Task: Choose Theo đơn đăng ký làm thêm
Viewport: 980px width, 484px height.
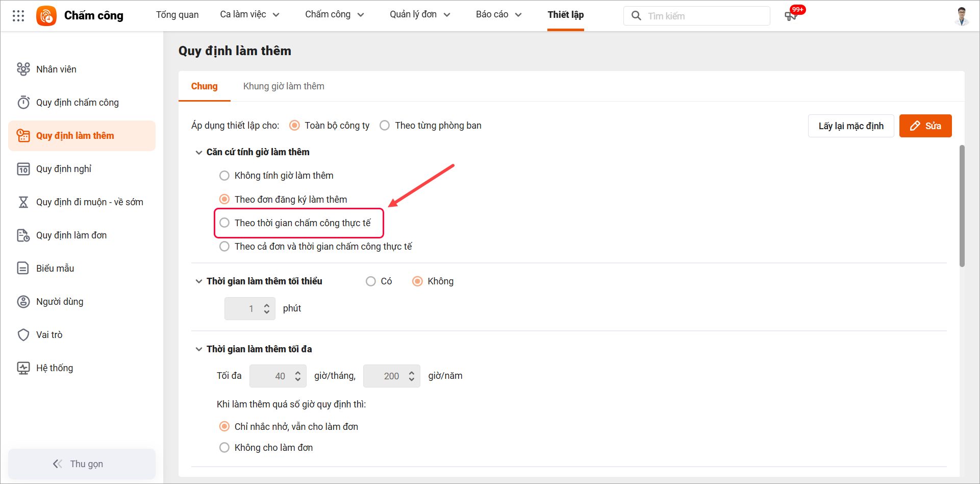Action: [224, 199]
